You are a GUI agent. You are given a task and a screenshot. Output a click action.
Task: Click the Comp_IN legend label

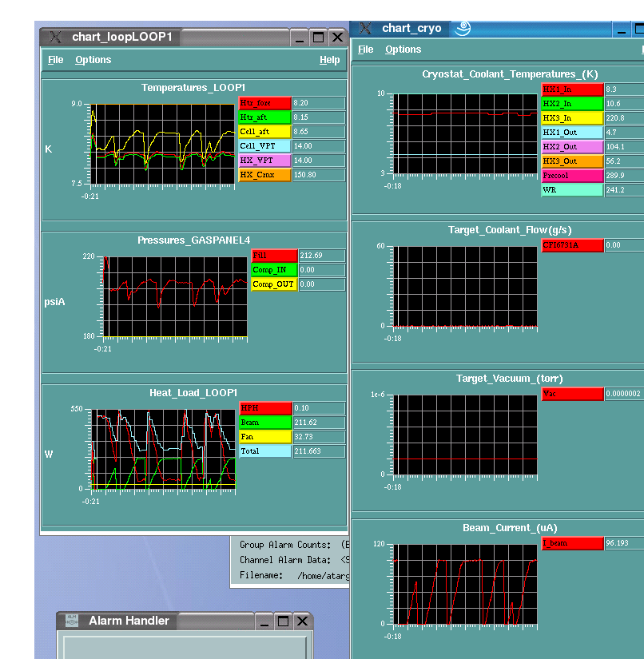click(x=275, y=270)
